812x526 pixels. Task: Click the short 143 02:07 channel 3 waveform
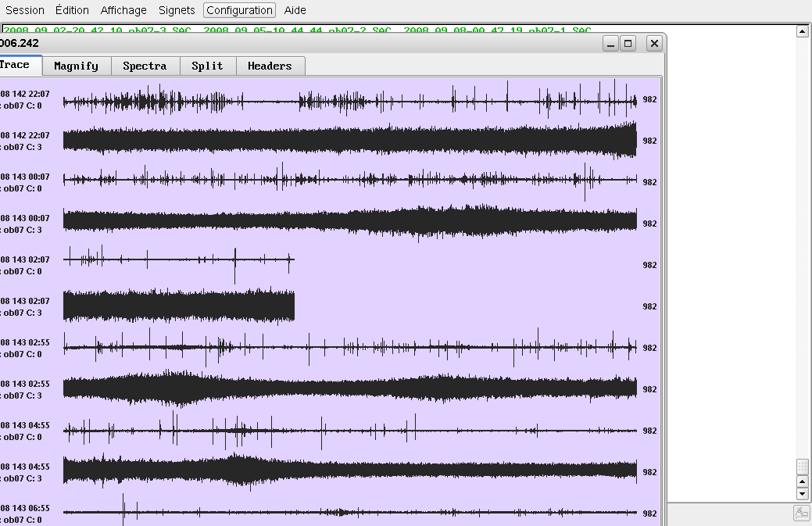click(178, 306)
